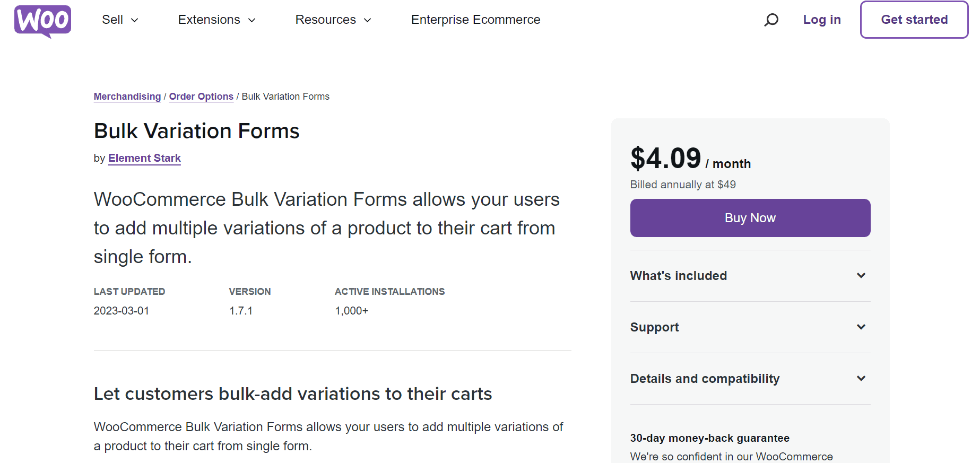Viewport: 980px width, 463px height.
Task: Click the chevron beside Extensions
Action: pos(252,20)
